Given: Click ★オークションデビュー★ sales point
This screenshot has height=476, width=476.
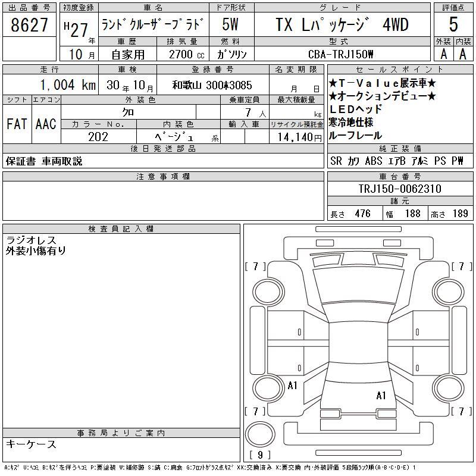Looking at the screenshot, I should [x=383, y=96].
